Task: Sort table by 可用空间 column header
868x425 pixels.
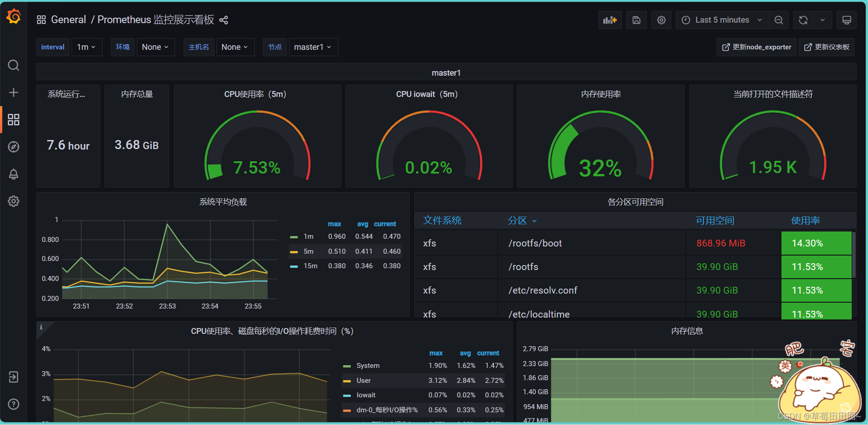Action: coord(715,221)
